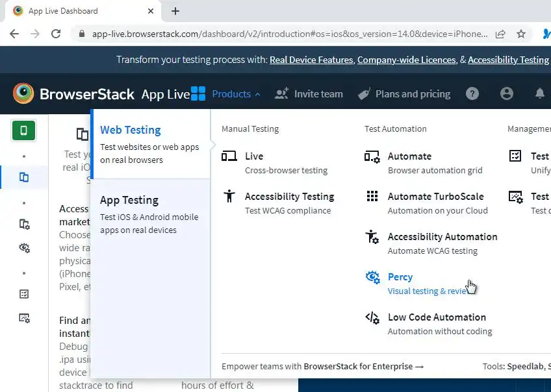551x392 pixels.
Task: Open the Help question mark icon
Action: (x=472, y=94)
